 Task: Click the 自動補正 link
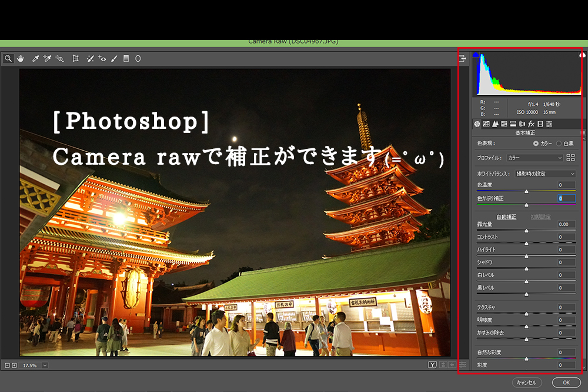click(x=506, y=217)
